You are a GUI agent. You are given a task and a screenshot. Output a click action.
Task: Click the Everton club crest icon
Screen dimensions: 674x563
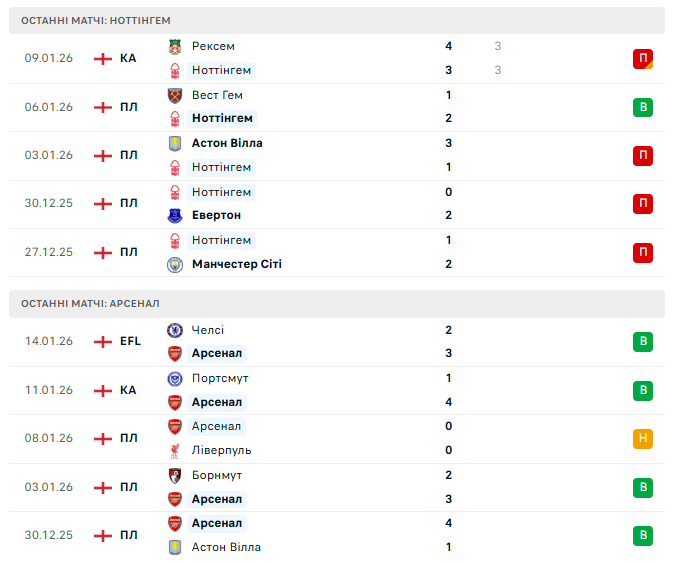175,215
